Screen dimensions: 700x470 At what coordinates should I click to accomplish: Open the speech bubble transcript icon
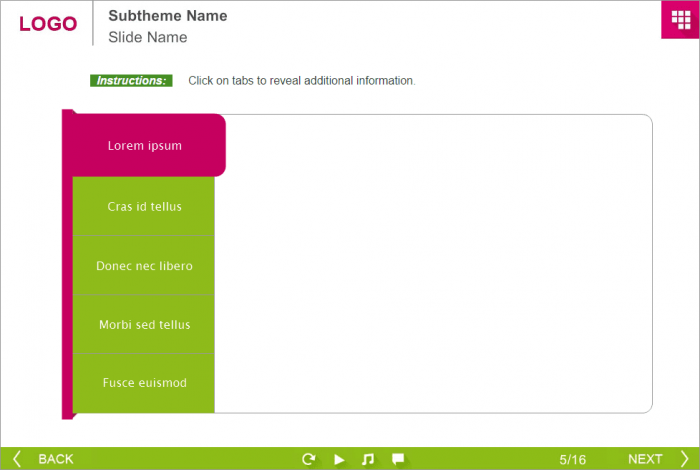click(398, 459)
